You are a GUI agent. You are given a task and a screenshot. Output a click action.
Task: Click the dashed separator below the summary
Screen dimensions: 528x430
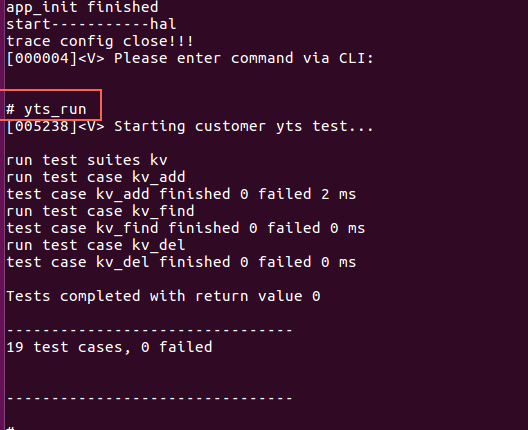click(x=150, y=398)
